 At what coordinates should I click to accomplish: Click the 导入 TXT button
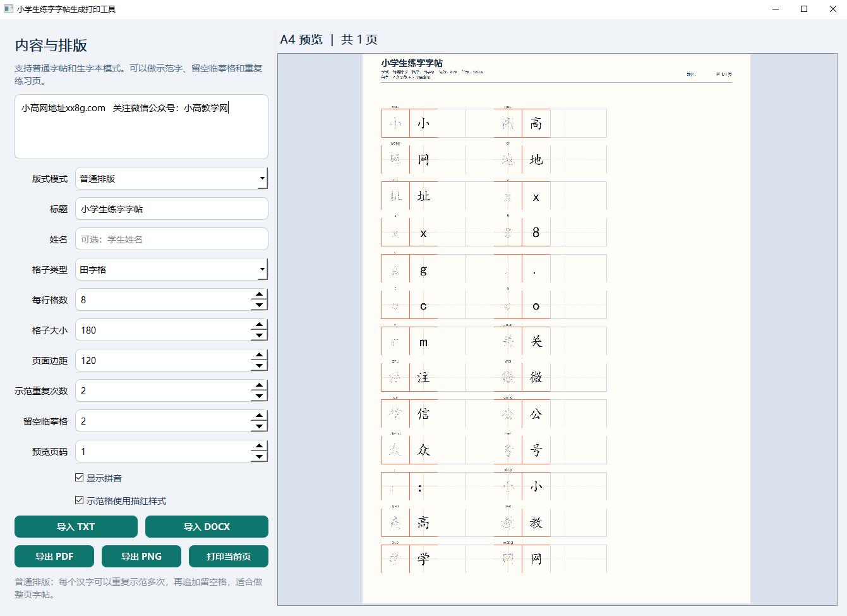click(x=76, y=526)
